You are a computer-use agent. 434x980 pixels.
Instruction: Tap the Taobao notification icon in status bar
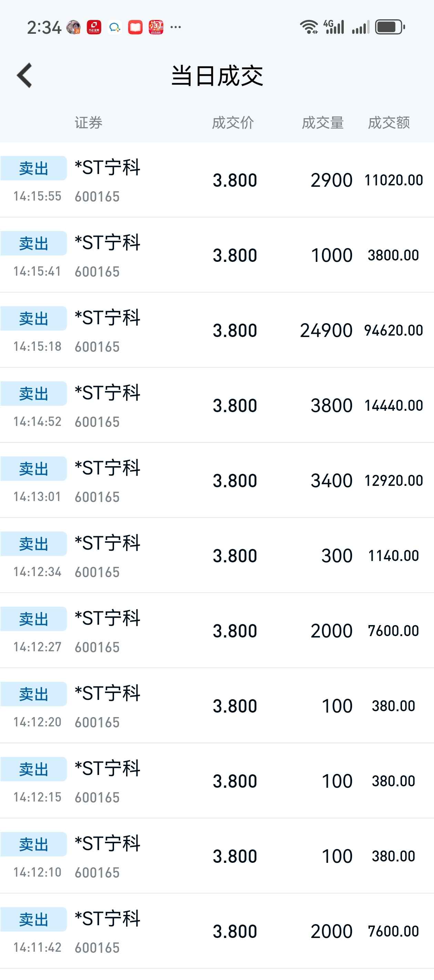156,27
